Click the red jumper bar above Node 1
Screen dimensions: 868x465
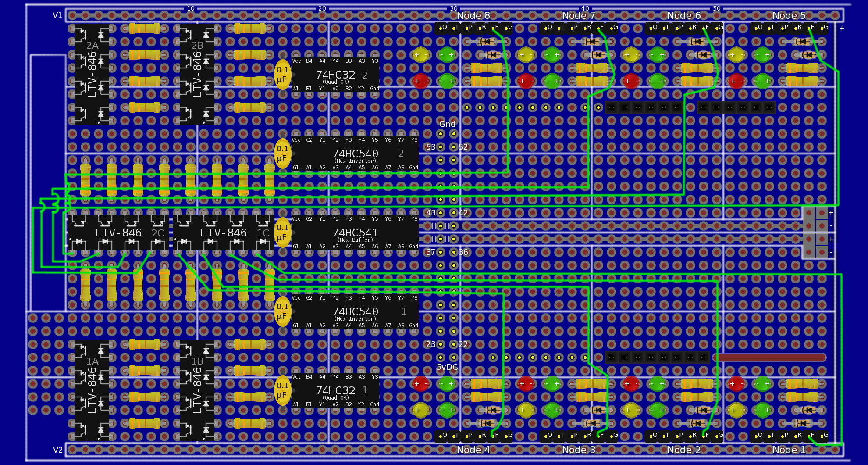pos(771,358)
